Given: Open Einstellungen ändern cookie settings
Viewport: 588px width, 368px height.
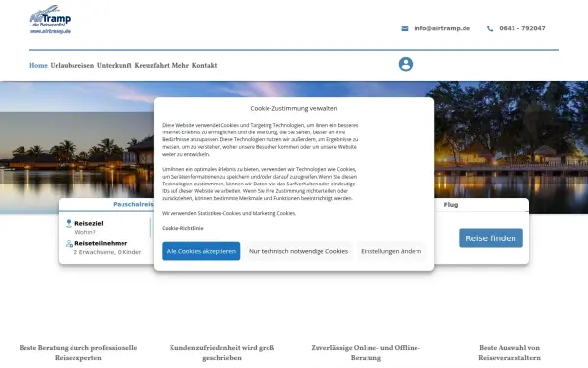Looking at the screenshot, I should point(391,251).
